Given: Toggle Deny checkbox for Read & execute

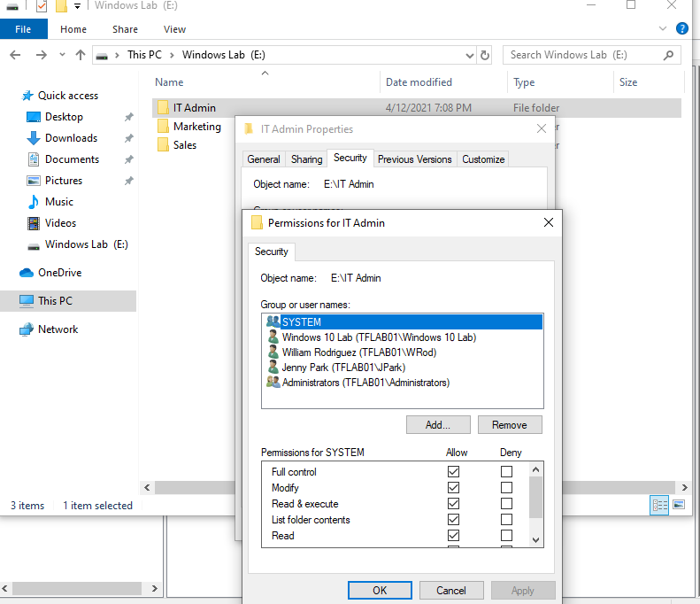Looking at the screenshot, I should coord(506,504).
